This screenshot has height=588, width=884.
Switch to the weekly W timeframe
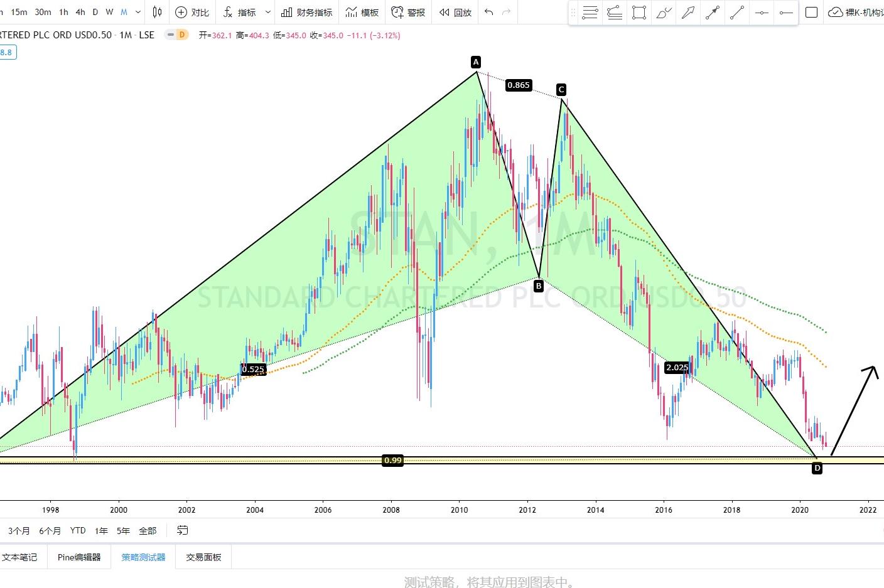tap(109, 12)
